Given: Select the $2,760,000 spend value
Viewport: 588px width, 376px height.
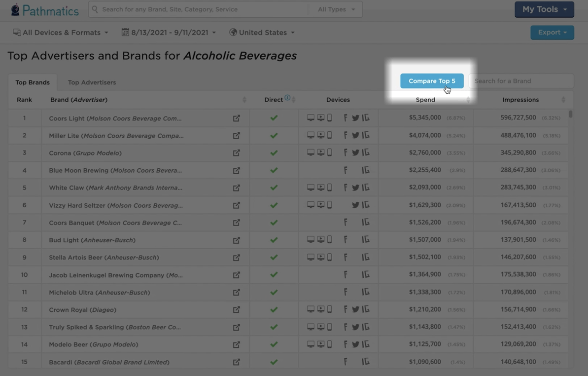Looking at the screenshot, I should [425, 152].
